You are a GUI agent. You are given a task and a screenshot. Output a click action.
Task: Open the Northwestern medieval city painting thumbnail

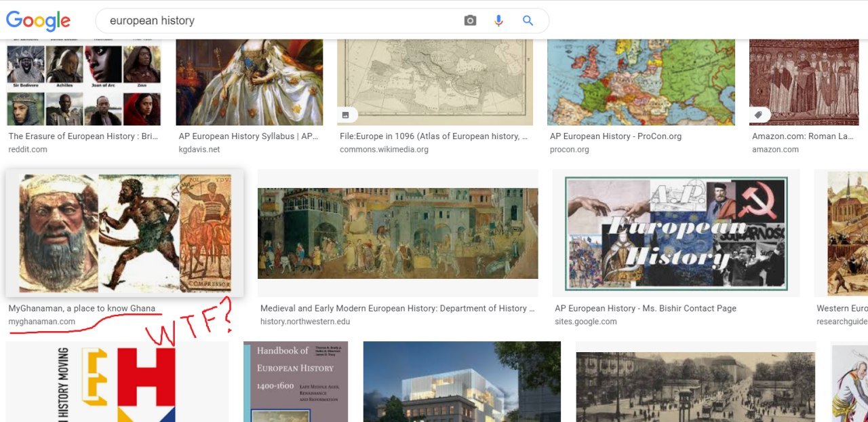click(398, 233)
